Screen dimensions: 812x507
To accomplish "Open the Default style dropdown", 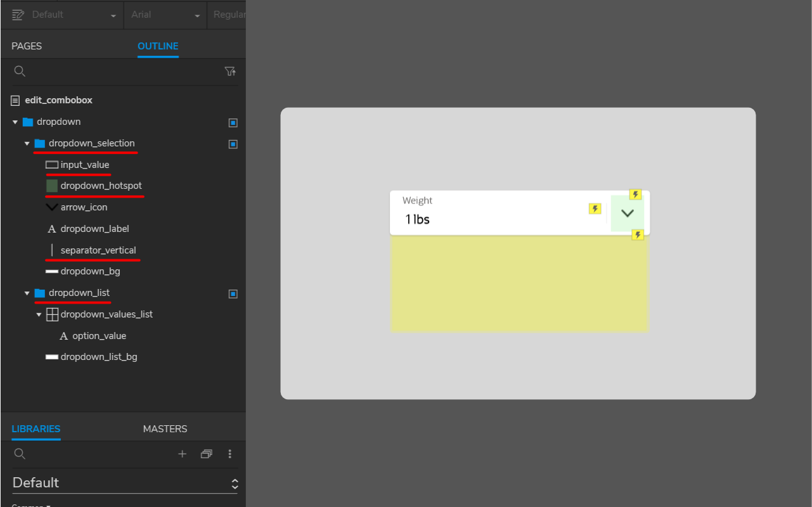I will coord(75,15).
